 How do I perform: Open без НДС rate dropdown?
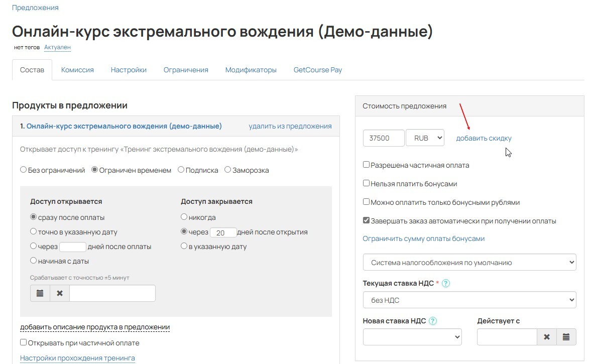point(469,300)
